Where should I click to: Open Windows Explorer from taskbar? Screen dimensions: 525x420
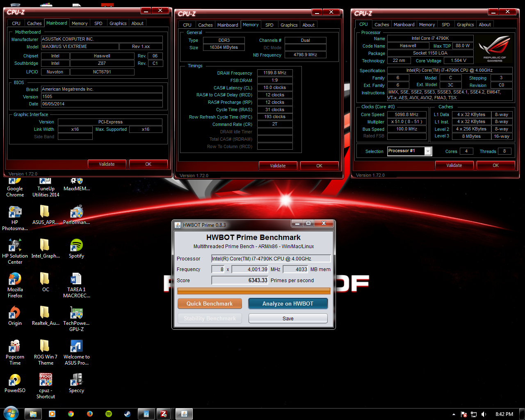click(33, 414)
